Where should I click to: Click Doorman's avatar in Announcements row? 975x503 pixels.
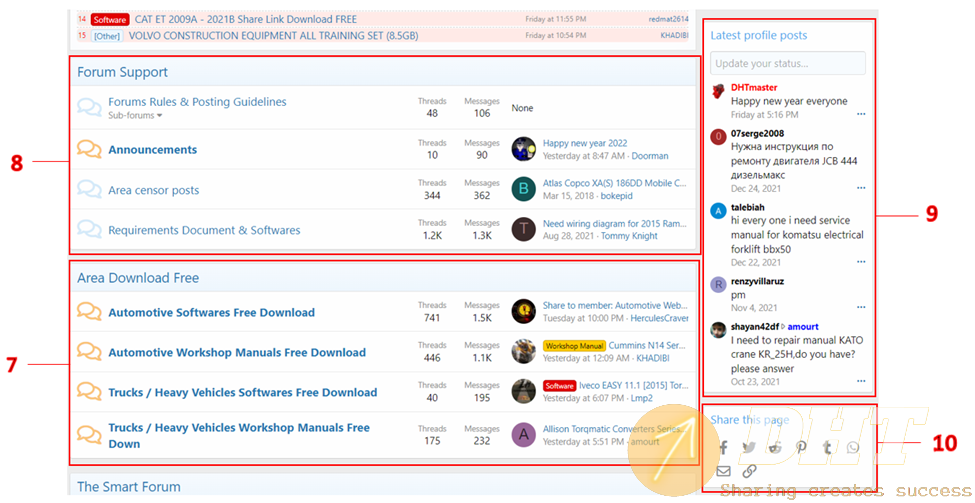tap(523, 150)
